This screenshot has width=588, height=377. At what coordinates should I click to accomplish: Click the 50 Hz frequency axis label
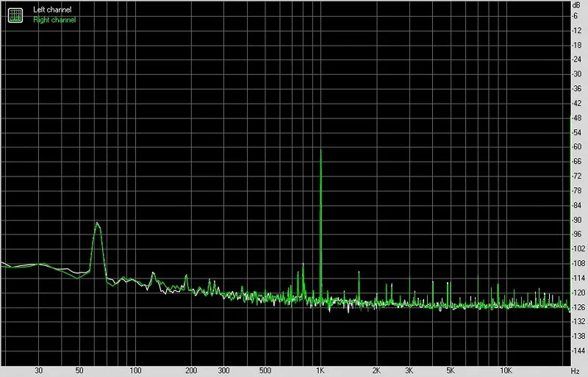click(79, 370)
